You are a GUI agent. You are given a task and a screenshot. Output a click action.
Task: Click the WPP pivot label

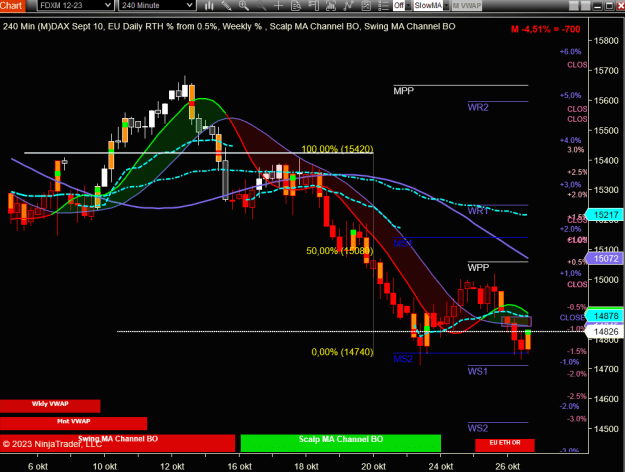pos(478,267)
